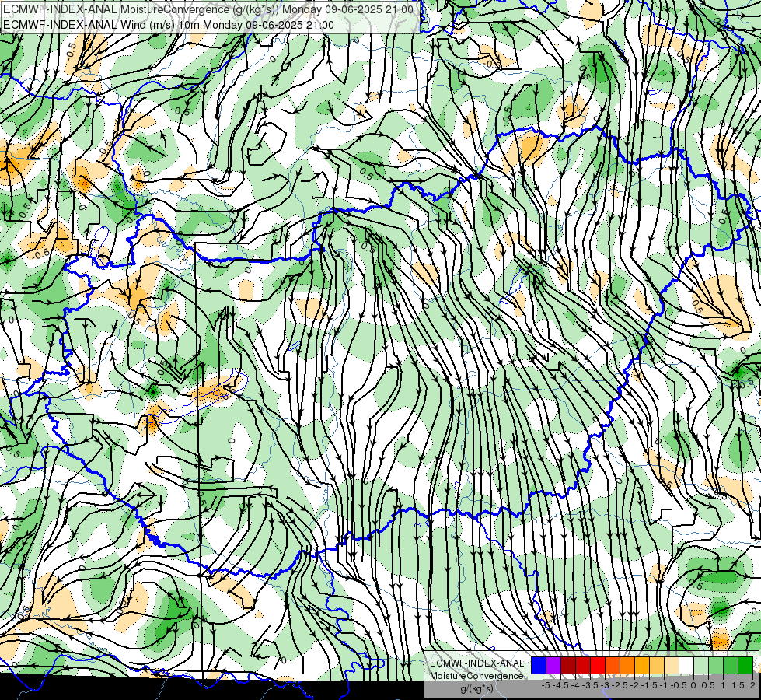Pick the pale peach swatch between -1 and -0.5
This screenshot has height=700, width=761.
coord(672,666)
